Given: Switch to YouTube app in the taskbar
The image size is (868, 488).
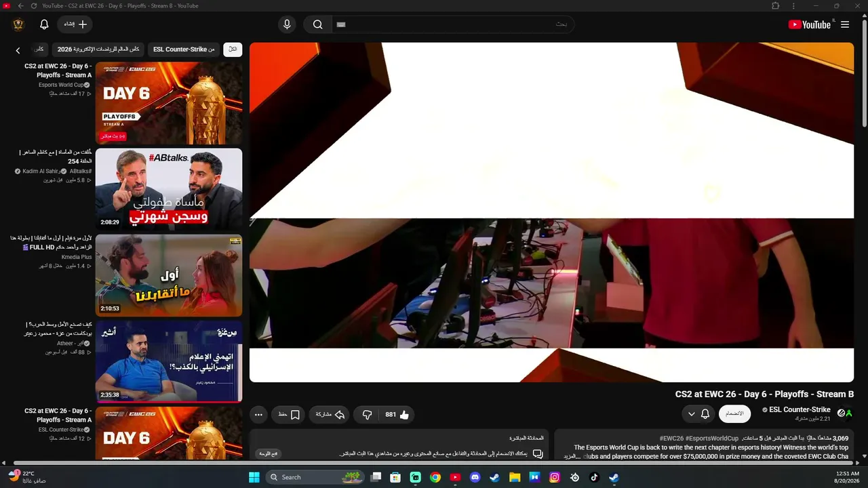Looking at the screenshot, I should [455, 477].
